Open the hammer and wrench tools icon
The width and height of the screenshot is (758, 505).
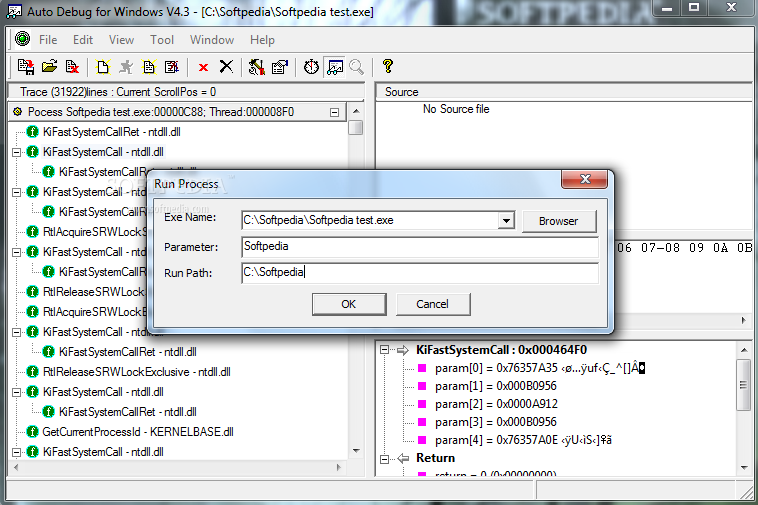[x=256, y=67]
